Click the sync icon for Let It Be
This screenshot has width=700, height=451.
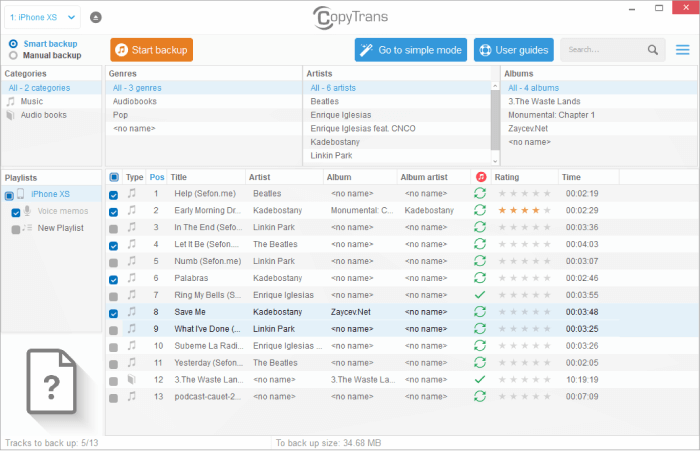pyautogui.click(x=480, y=244)
